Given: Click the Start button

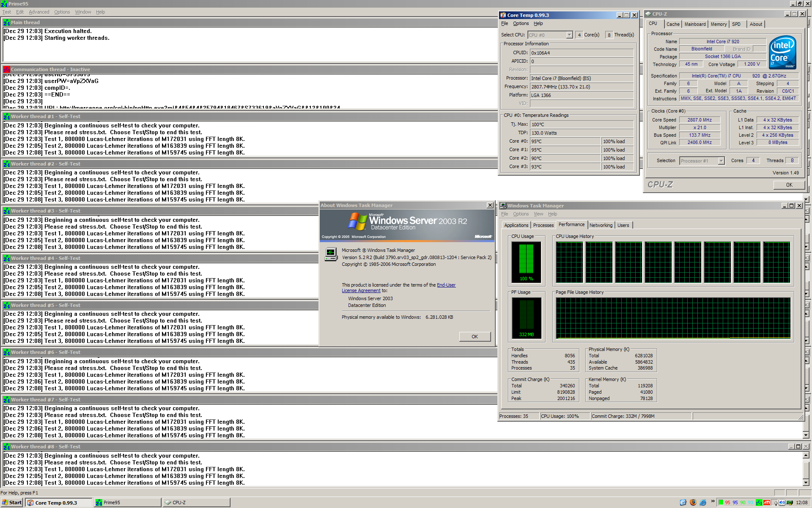Looking at the screenshot, I should [x=12, y=502].
